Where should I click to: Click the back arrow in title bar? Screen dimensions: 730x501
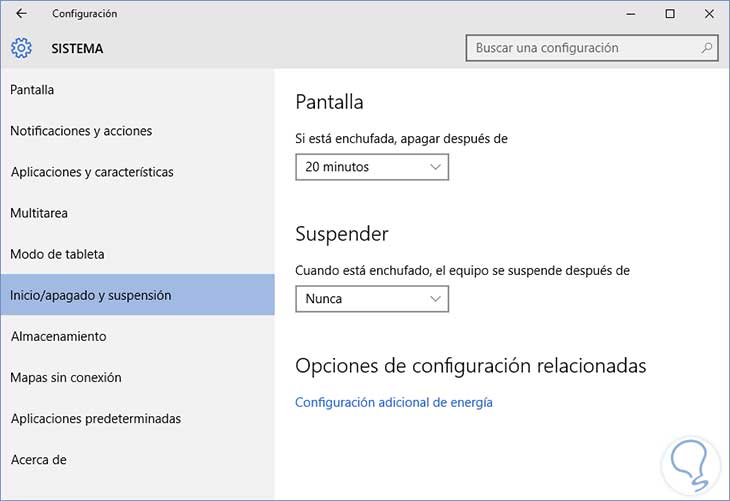coord(21,14)
